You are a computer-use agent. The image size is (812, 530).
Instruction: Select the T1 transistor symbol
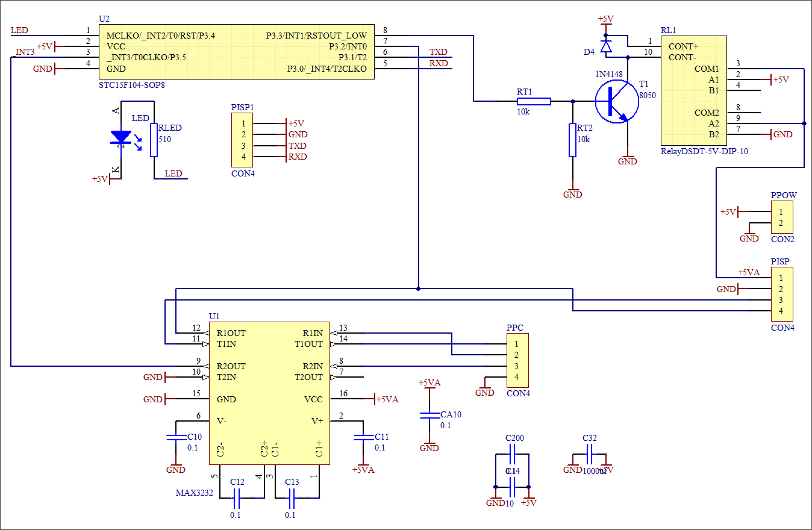click(617, 101)
